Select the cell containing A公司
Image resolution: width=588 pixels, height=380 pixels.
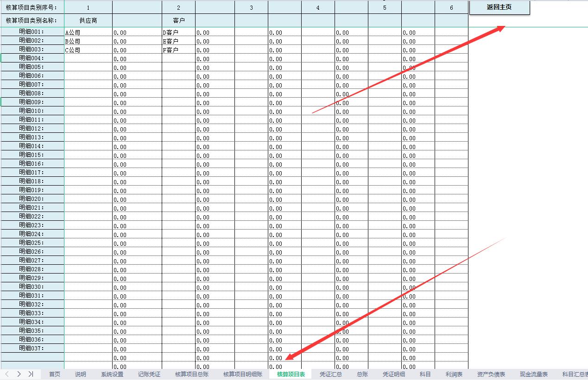click(x=88, y=32)
